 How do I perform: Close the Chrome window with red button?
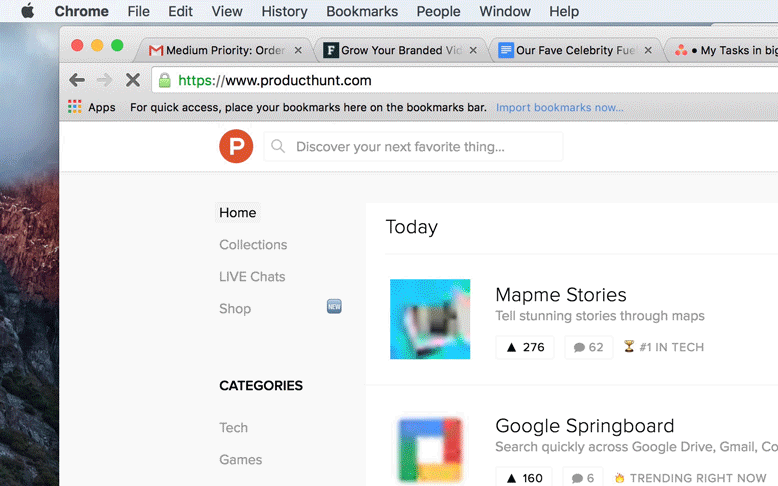(x=77, y=46)
